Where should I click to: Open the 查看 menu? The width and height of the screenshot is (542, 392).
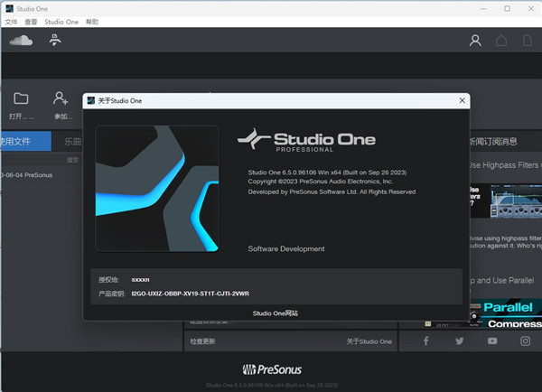(x=31, y=22)
